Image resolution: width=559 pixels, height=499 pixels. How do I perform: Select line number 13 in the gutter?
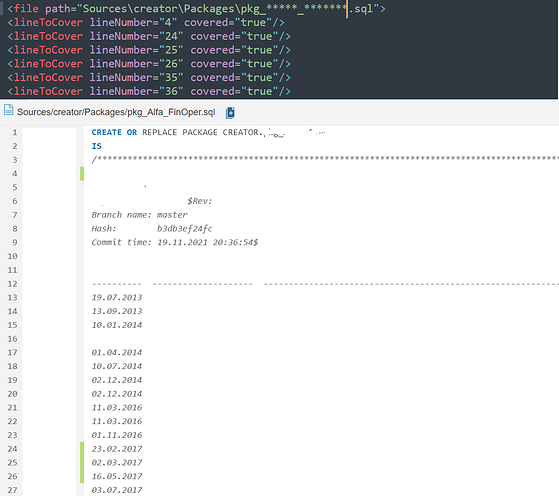(12, 298)
